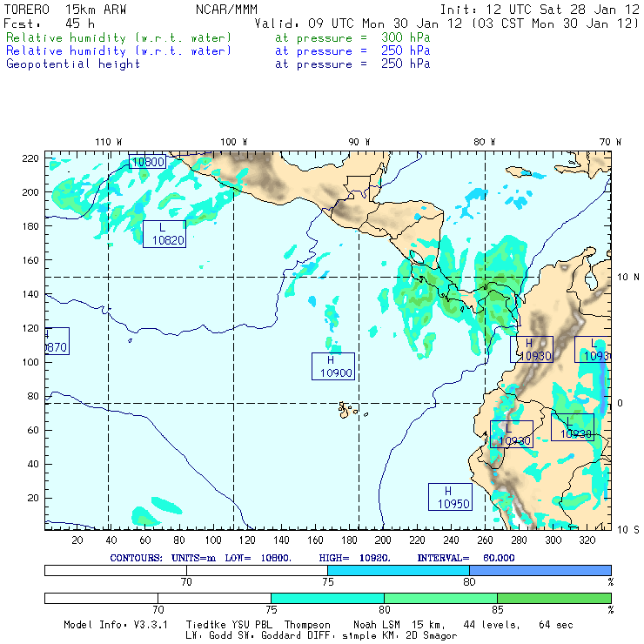Click the 'HIGH= 10920.' contour text
This screenshot has width=644, height=644.
(354, 558)
